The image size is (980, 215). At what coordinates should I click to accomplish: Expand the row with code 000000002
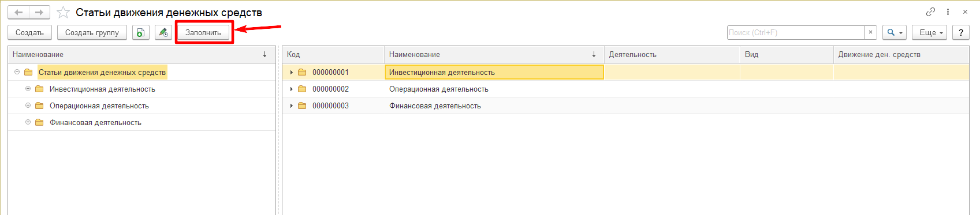pos(292,89)
